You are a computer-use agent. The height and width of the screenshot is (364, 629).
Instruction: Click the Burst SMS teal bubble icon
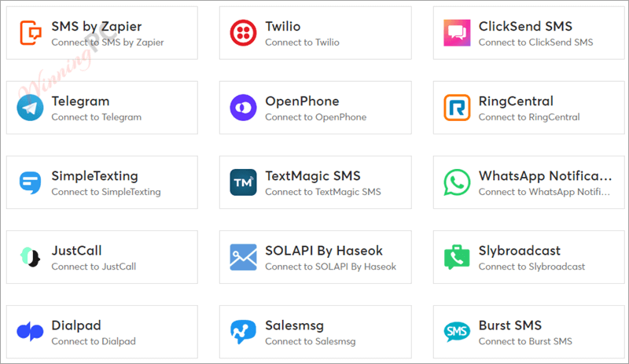(457, 332)
